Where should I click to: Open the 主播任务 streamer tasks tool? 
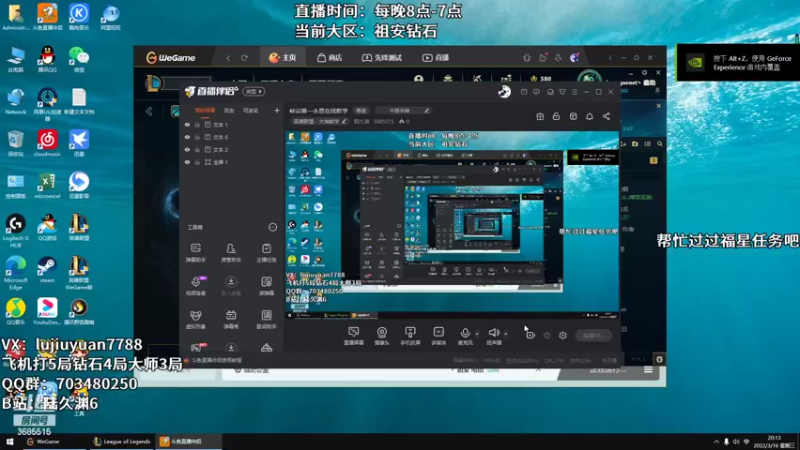266,252
